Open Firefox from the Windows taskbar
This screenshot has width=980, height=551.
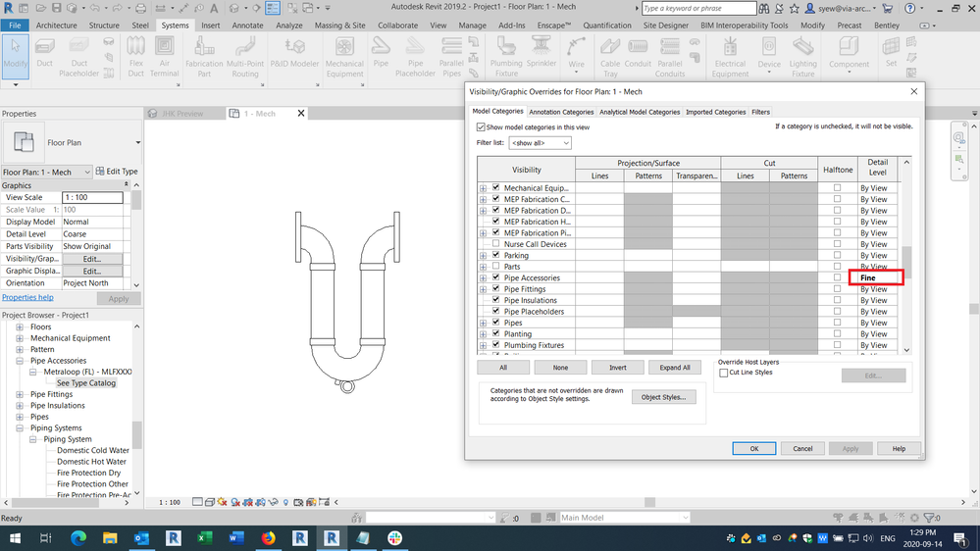coord(268,538)
